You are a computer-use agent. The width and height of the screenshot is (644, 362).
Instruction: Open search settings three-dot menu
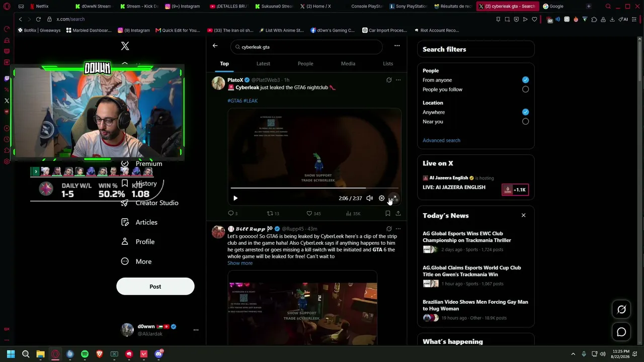pyautogui.click(x=397, y=46)
